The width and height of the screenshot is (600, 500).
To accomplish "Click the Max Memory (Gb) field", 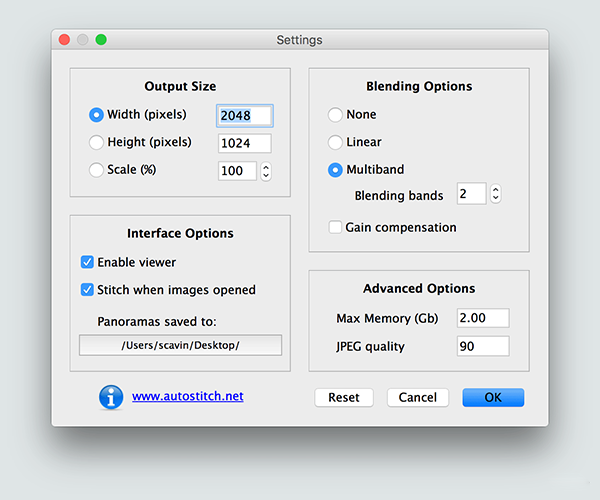I will pos(483,318).
